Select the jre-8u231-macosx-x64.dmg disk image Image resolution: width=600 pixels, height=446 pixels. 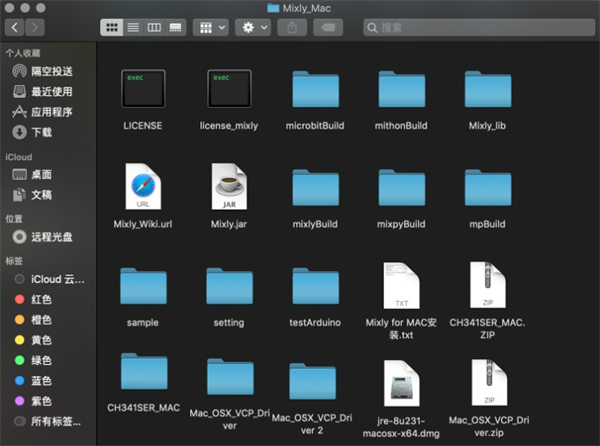[401, 383]
